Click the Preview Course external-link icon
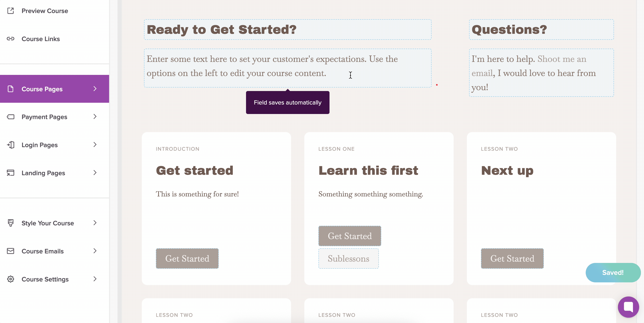The image size is (644, 323). (x=11, y=11)
